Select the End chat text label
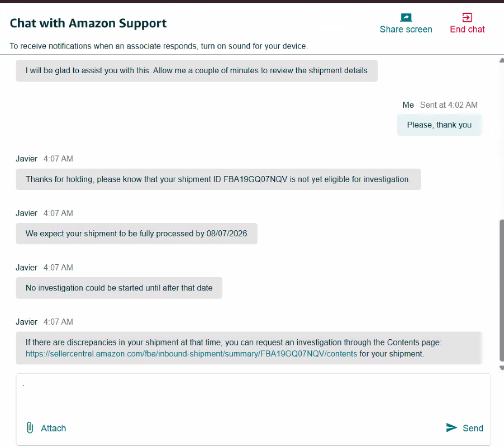This screenshot has height=447, width=504. pos(467,29)
